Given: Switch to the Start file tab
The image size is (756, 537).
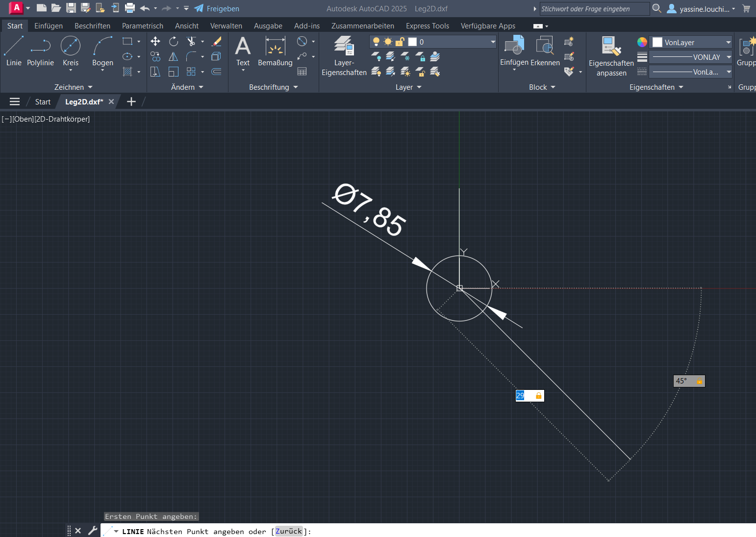Looking at the screenshot, I should 43,102.
